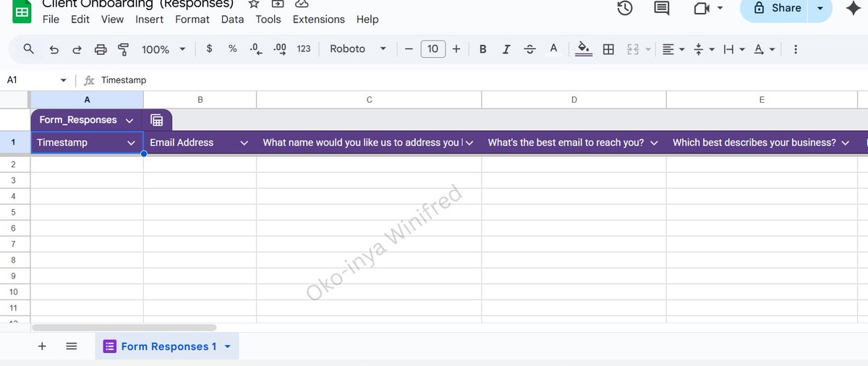Open the more toolbar options menu
The width and height of the screenshot is (868, 366).
click(796, 49)
